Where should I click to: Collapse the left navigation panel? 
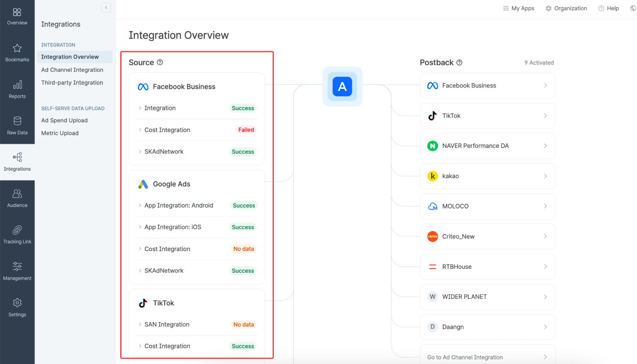pos(106,7)
